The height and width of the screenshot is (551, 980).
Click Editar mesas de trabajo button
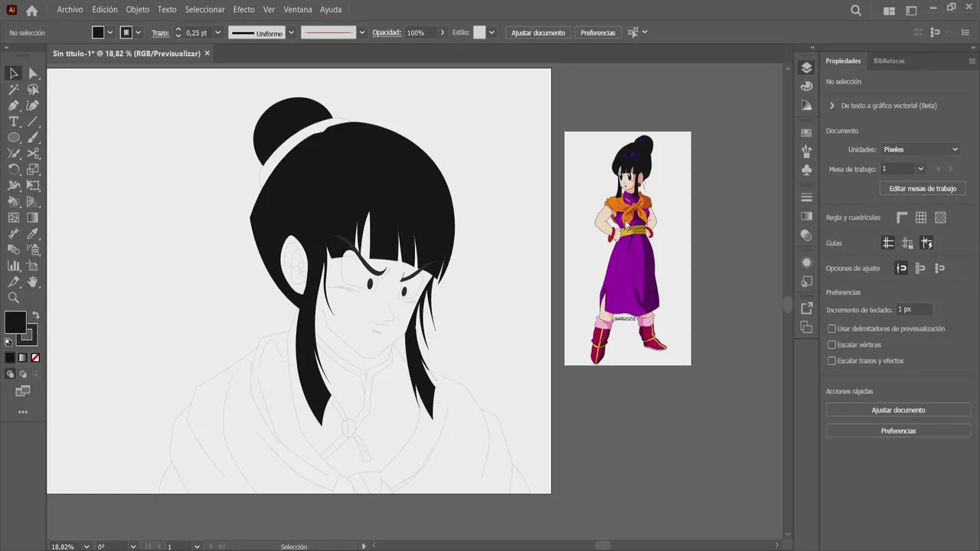pyautogui.click(x=923, y=188)
